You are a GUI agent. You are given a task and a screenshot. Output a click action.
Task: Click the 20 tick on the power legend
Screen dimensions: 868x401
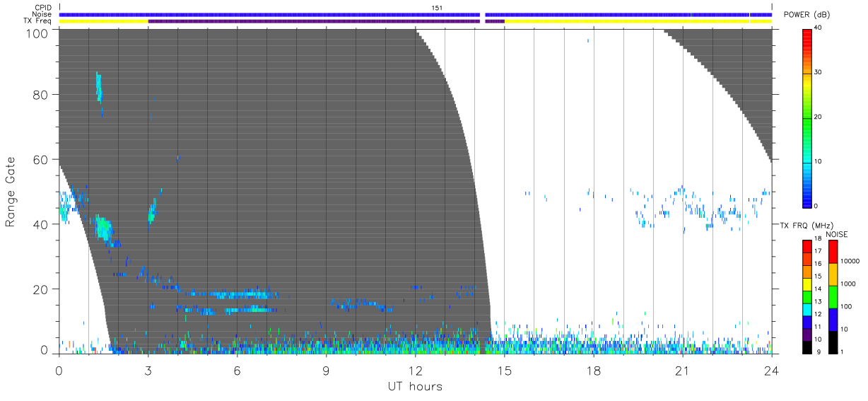click(x=819, y=117)
